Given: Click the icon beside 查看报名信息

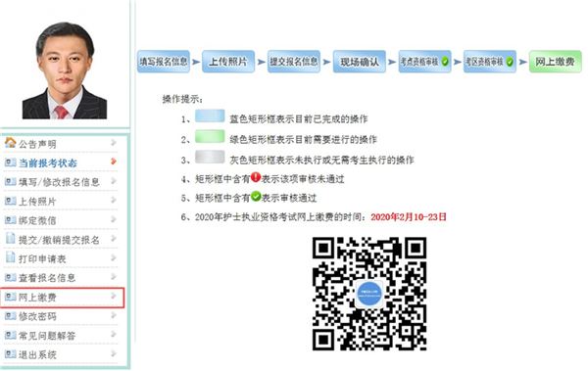Looking at the screenshot, I should [10, 277].
